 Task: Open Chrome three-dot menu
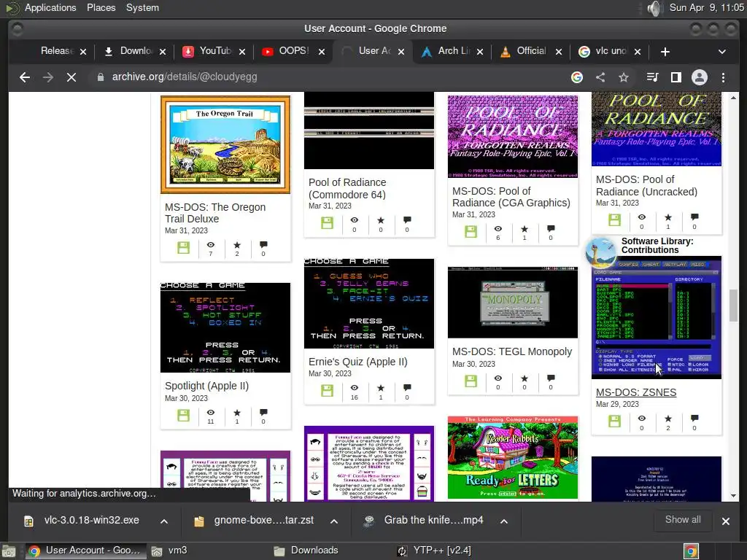tap(723, 77)
